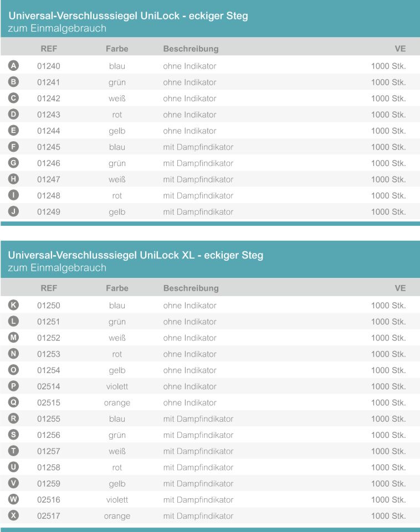Click the Beschreibung header of first table
This screenshot has height=532, width=420.
click(191, 49)
